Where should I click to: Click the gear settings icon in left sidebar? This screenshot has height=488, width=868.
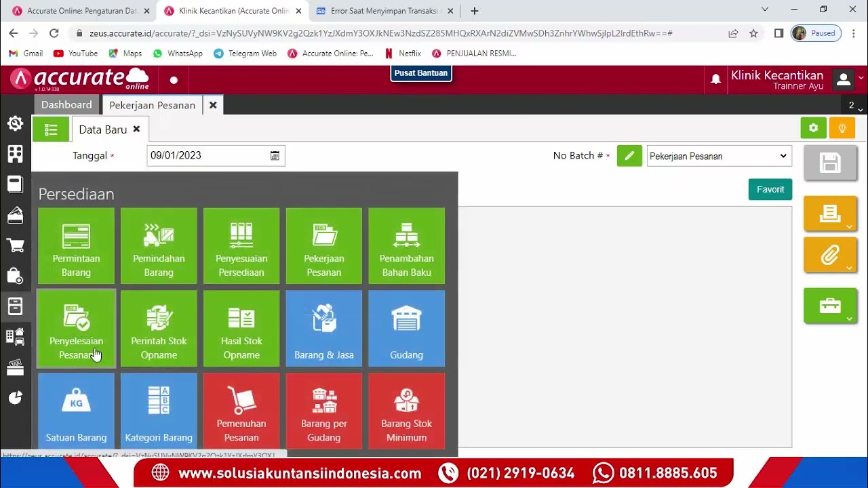pyautogui.click(x=15, y=123)
